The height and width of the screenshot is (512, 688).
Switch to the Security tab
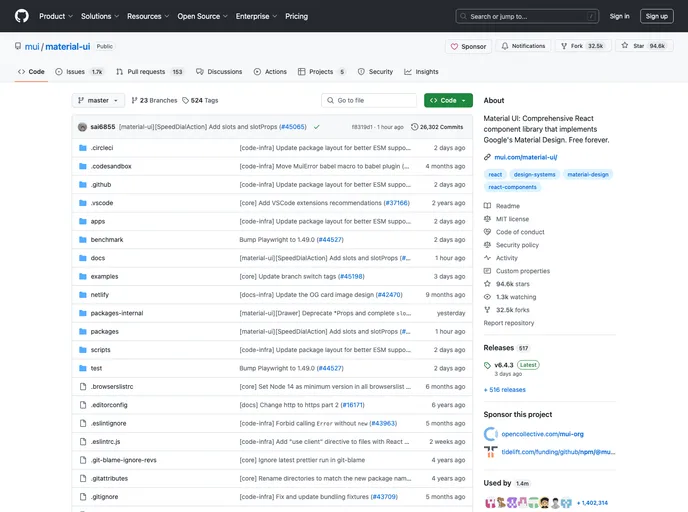click(375, 72)
